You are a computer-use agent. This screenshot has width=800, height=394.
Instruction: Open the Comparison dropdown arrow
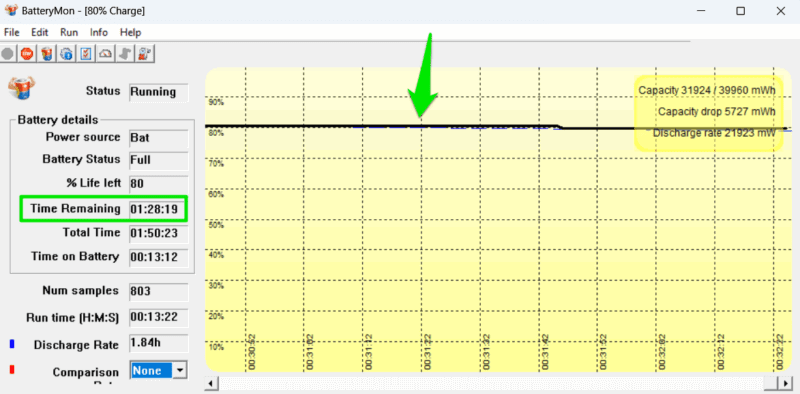coord(180,371)
